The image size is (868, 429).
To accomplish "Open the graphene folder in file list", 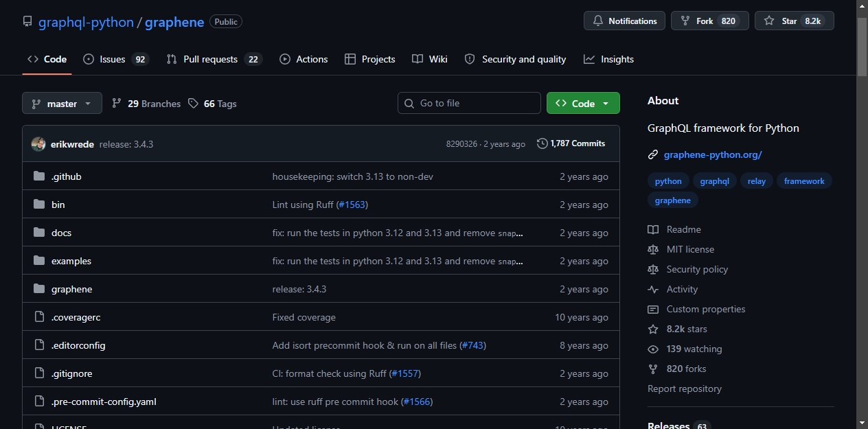I will [x=72, y=289].
